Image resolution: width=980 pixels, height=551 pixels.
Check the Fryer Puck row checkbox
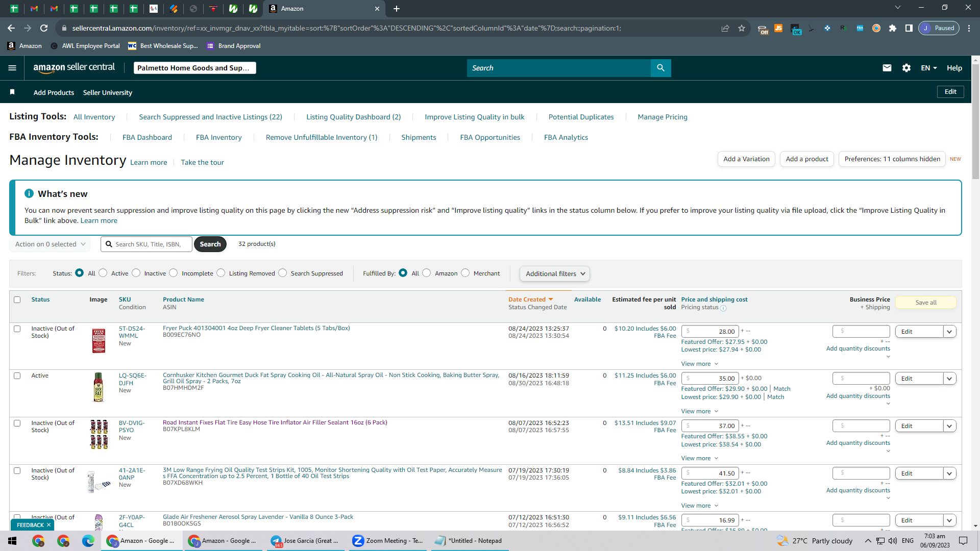pos(17,329)
